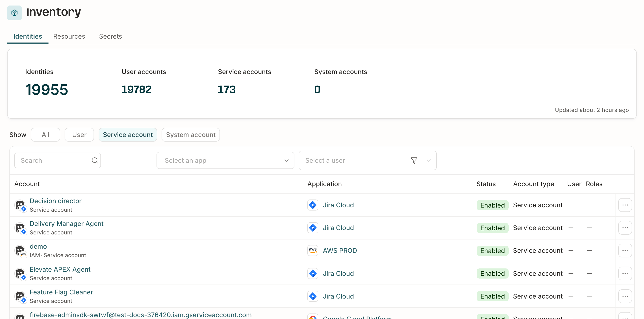Open more options for Feature Flag Cleaner
The image size is (644, 319).
coord(625,296)
